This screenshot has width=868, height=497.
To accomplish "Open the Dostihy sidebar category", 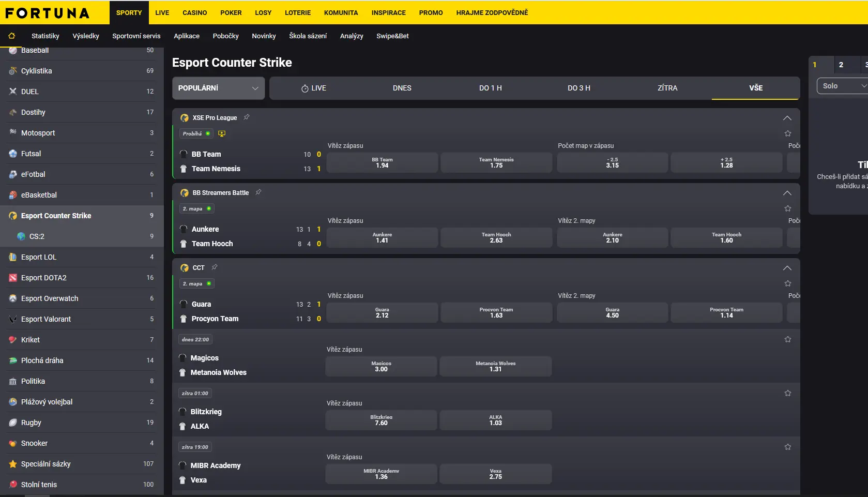I will pos(82,112).
